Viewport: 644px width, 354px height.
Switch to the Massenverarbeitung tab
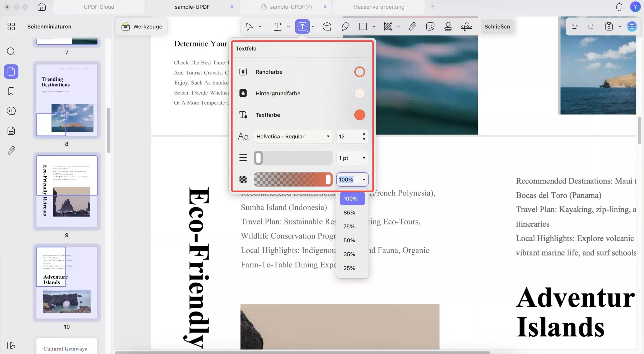pyautogui.click(x=379, y=7)
